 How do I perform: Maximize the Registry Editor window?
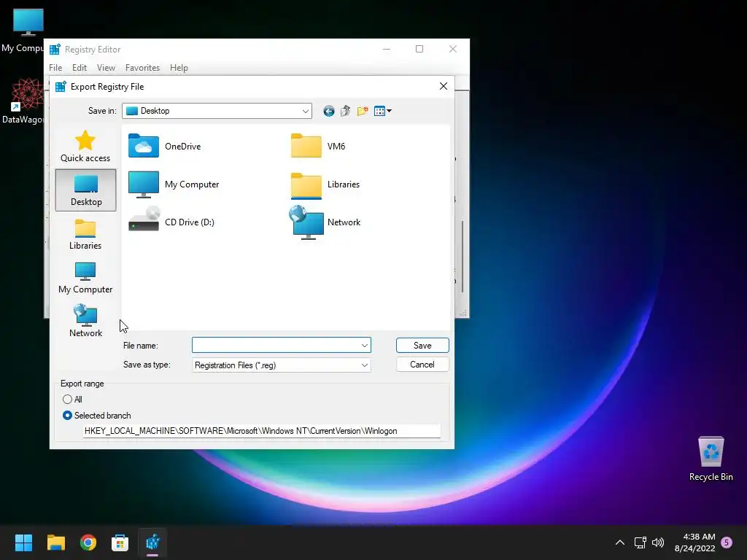click(419, 49)
